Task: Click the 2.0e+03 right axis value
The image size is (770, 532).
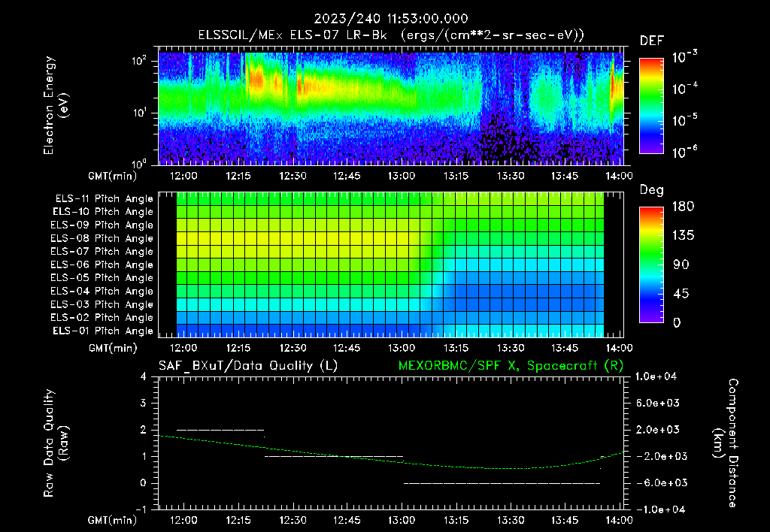Action: tap(658, 429)
